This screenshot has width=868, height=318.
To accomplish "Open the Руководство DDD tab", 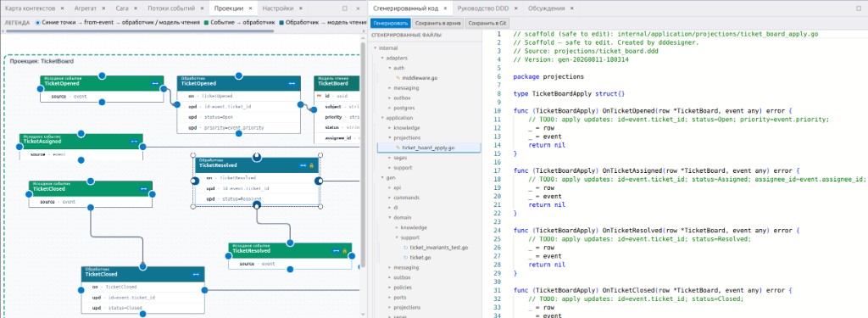I will [482, 8].
